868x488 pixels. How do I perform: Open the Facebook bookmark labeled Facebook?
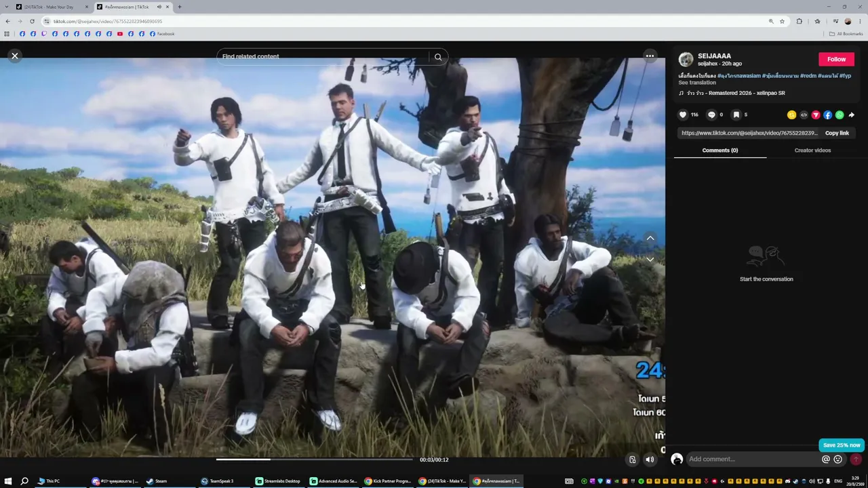(x=162, y=34)
